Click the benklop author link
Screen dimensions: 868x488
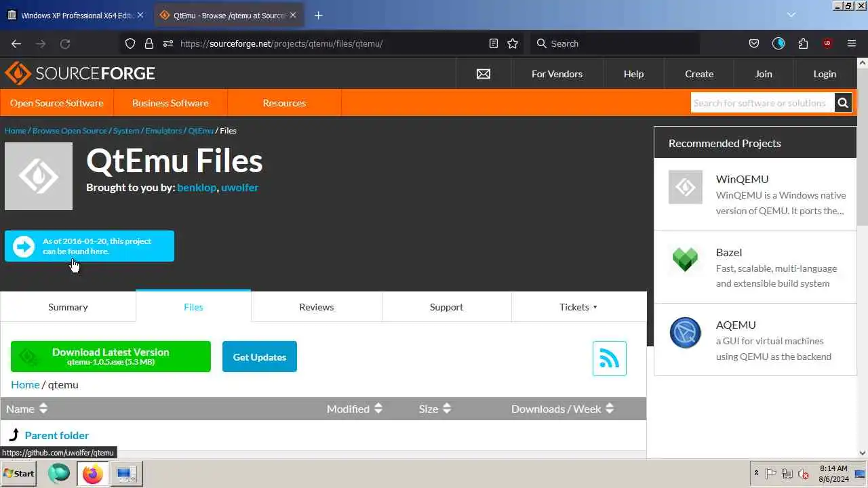(197, 187)
